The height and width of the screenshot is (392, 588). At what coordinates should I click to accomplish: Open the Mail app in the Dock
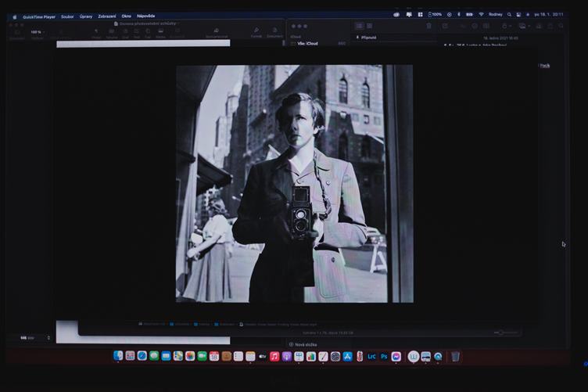tap(166, 356)
